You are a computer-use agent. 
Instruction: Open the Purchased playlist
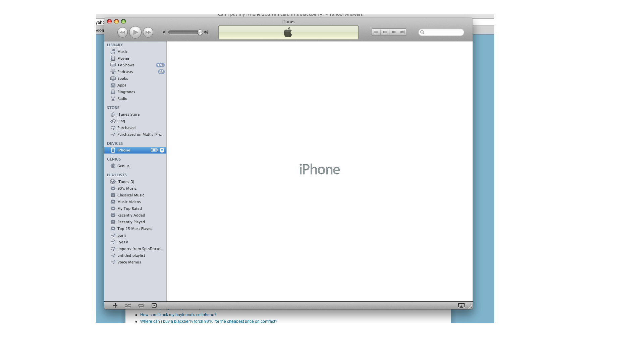[x=135, y=128]
